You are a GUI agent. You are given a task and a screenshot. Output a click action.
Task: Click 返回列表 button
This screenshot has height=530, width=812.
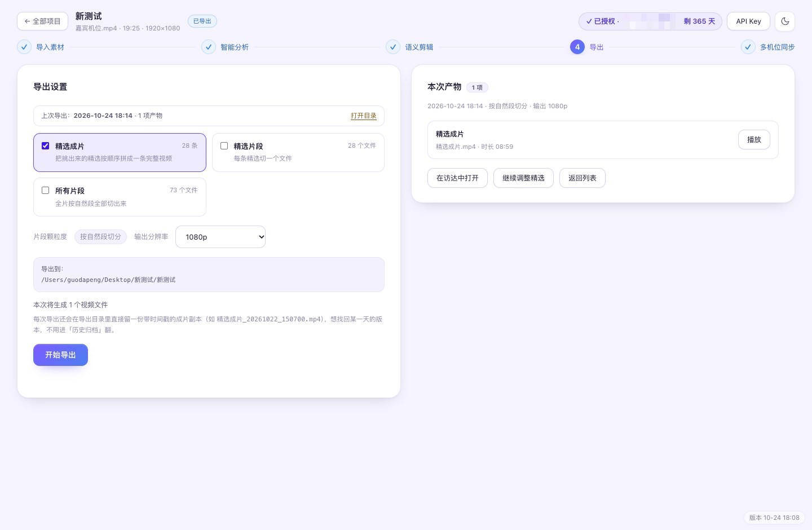click(582, 178)
